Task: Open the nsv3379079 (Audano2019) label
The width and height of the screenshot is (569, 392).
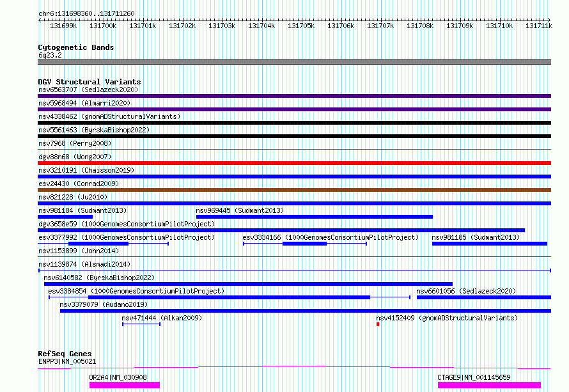Action: 104,304
